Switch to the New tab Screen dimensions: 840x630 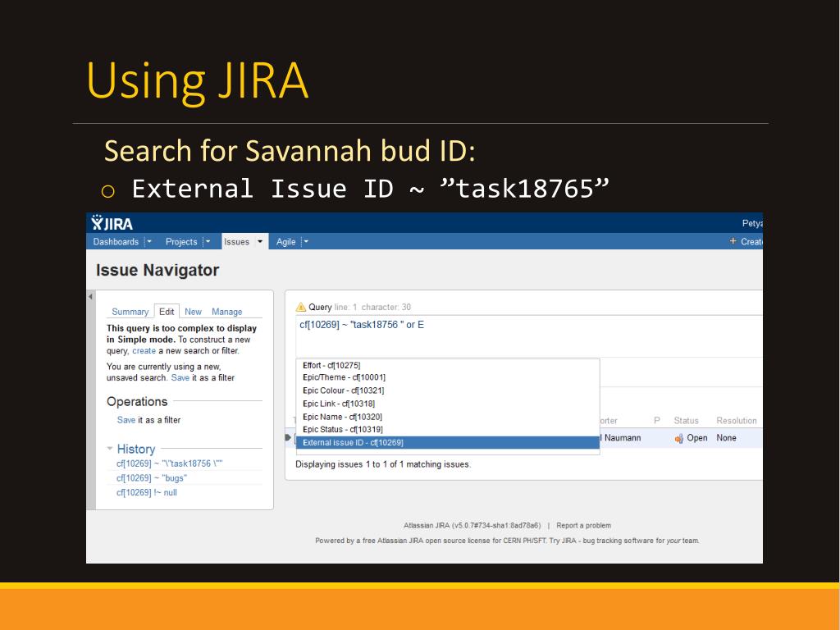pos(193,312)
